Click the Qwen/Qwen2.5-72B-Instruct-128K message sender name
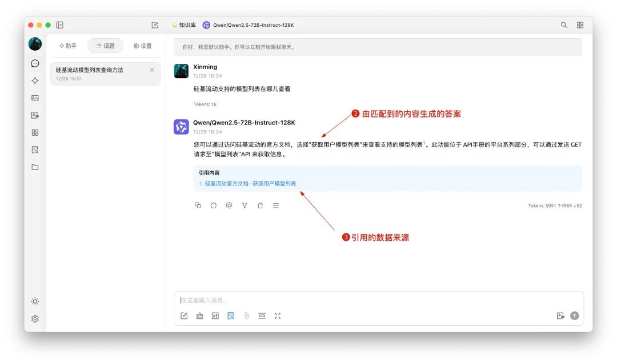This screenshot has height=364, width=617. [x=244, y=123]
